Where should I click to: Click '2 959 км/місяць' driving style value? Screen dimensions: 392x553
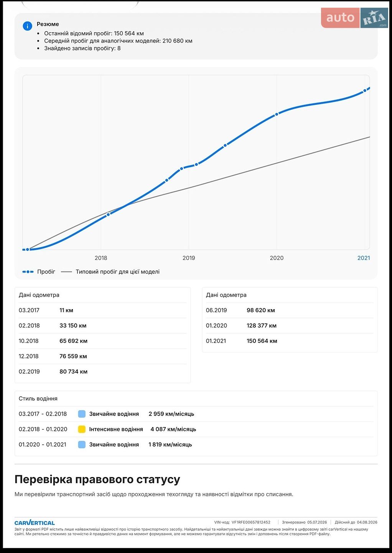click(171, 414)
